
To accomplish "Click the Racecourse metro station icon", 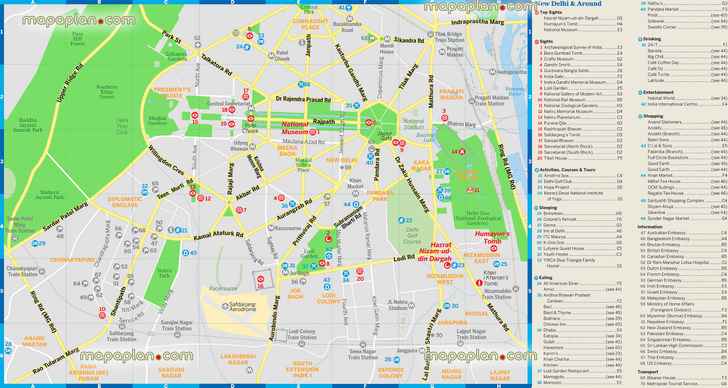I will tap(271, 228).
